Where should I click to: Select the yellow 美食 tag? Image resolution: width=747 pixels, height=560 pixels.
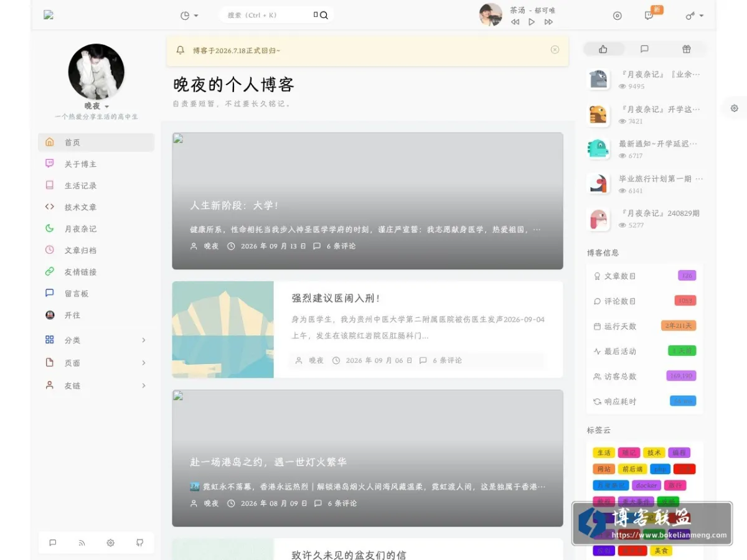(x=660, y=551)
